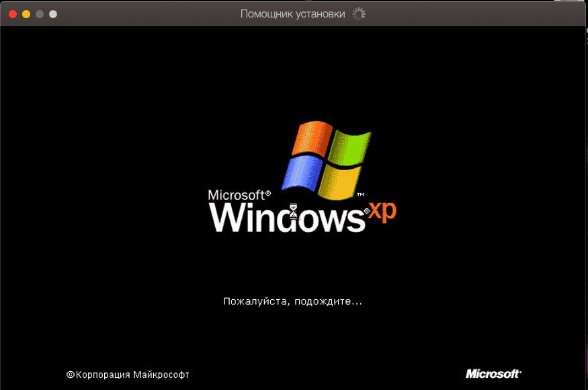Screen dimensions: 588x390
Task: Click the loading spinner beside the title
Action: click(359, 14)
